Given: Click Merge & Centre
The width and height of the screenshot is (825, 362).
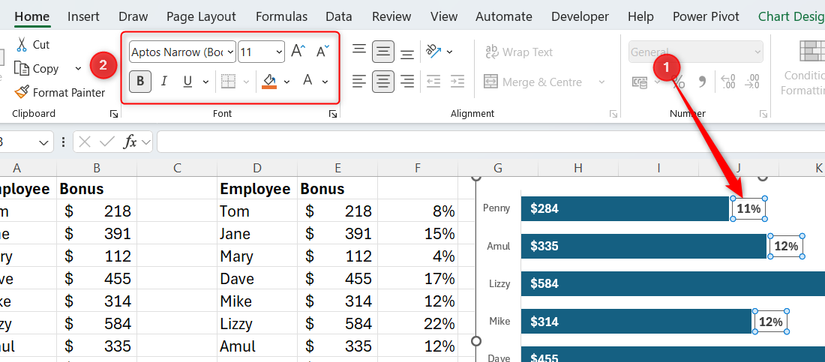Looking at the screenshot, I should click(533, 82).
